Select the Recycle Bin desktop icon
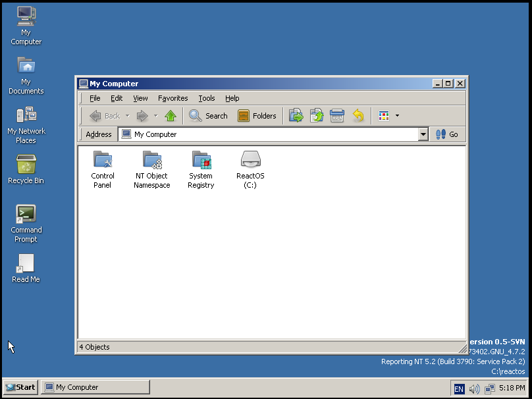The height and width of the screenshot is (399, 532). pos(26,169)
